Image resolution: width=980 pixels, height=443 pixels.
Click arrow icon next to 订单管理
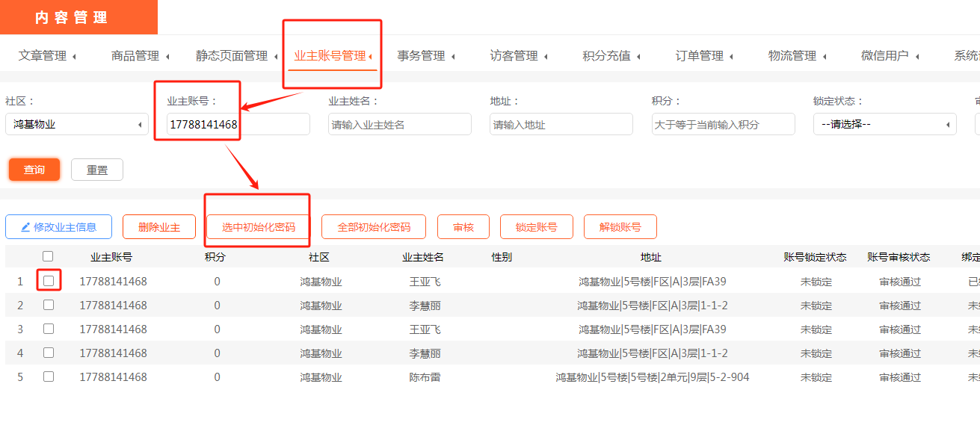point(731,57)
